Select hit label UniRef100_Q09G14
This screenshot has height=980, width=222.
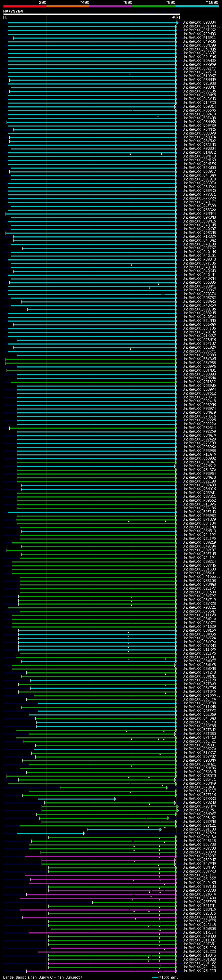click(x=199, y=106)
